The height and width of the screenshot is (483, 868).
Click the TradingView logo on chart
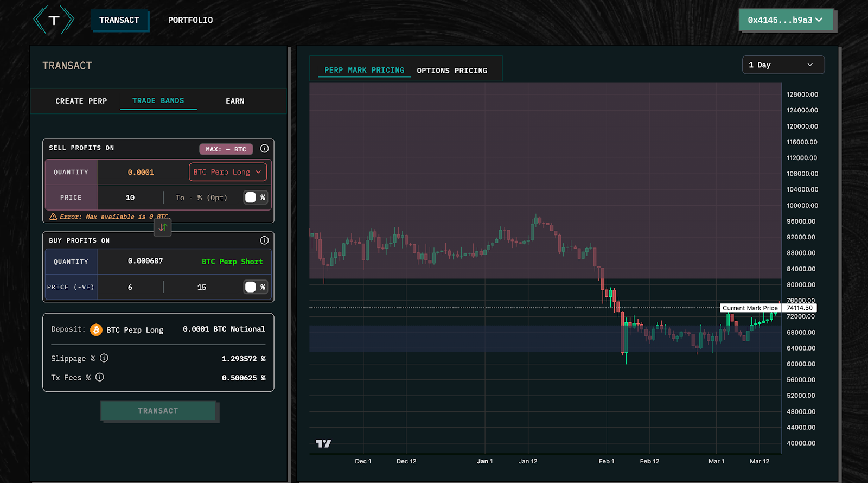click(323, 443)
